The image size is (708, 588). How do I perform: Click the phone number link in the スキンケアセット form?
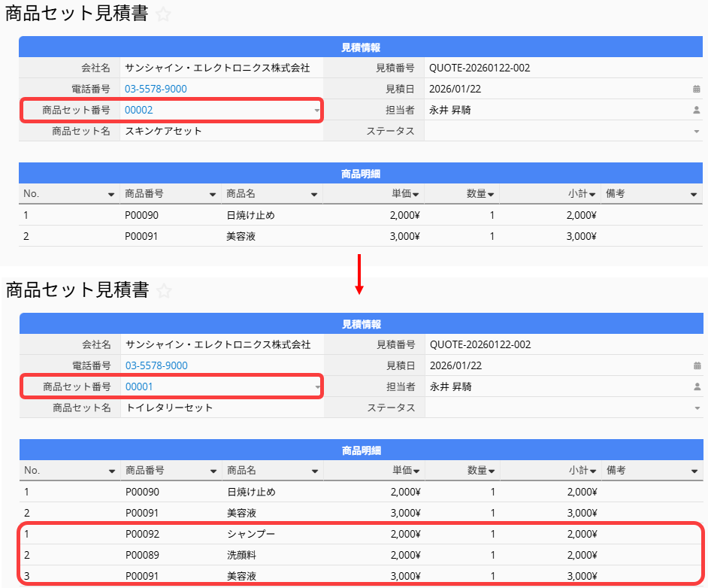(x=156, y=89)
